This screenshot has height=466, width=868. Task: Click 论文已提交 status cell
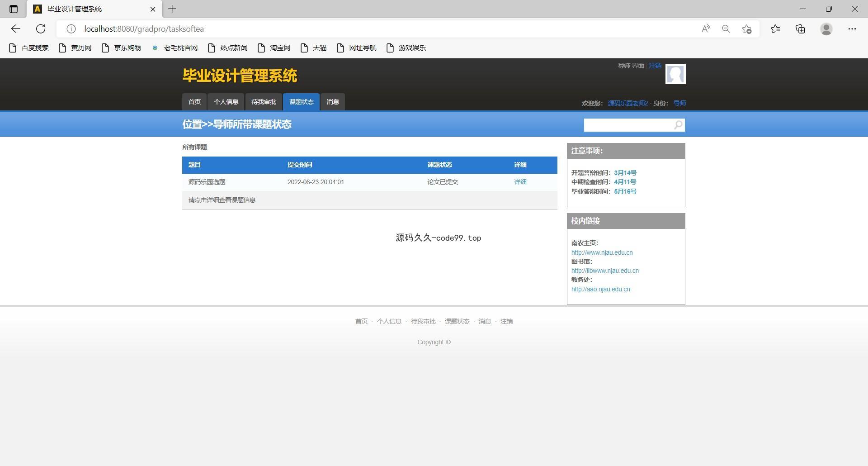point(443,182)
